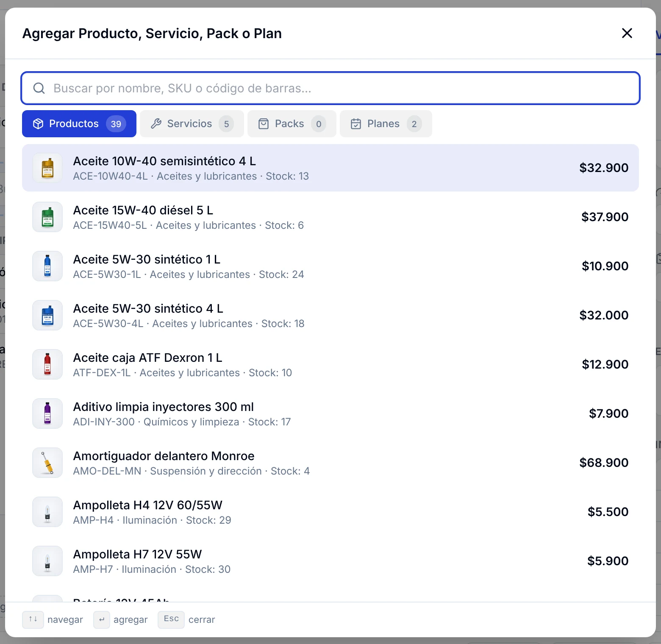The image size is (661, 644).
Task: Choose Aceite 5W-30 sintético 4 L
Action: tap(330, 315)
